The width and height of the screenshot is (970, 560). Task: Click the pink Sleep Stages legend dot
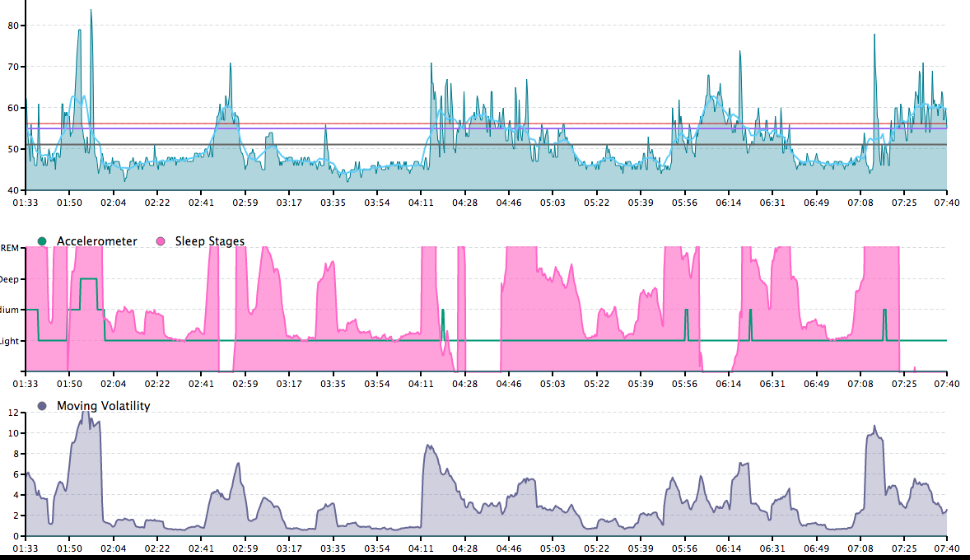[x=161, y=241]
